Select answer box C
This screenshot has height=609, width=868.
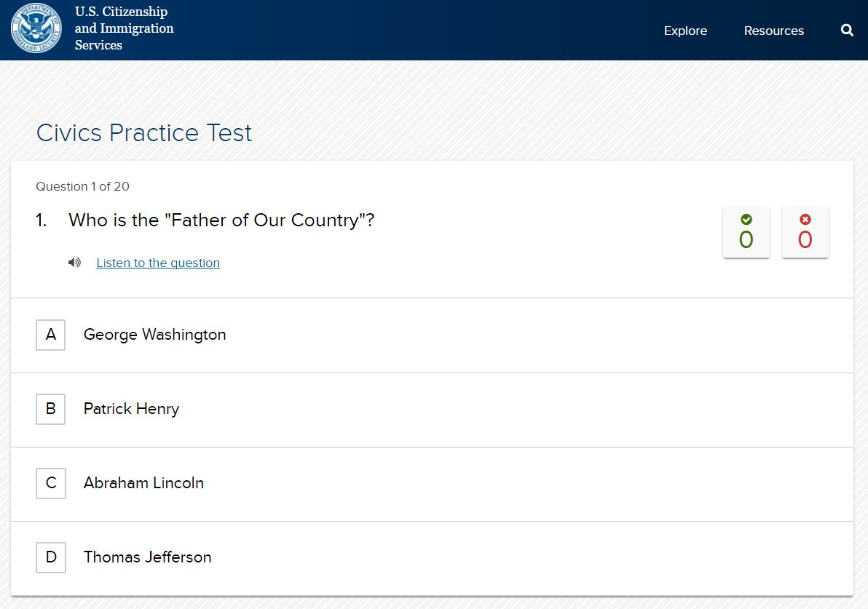click(x=50, y=483)
